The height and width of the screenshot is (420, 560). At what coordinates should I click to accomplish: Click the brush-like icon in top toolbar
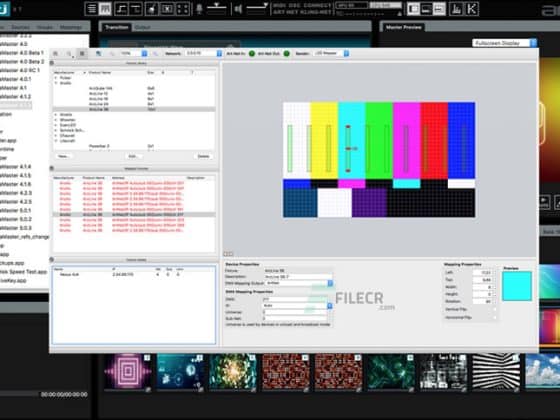coord(151,9)
